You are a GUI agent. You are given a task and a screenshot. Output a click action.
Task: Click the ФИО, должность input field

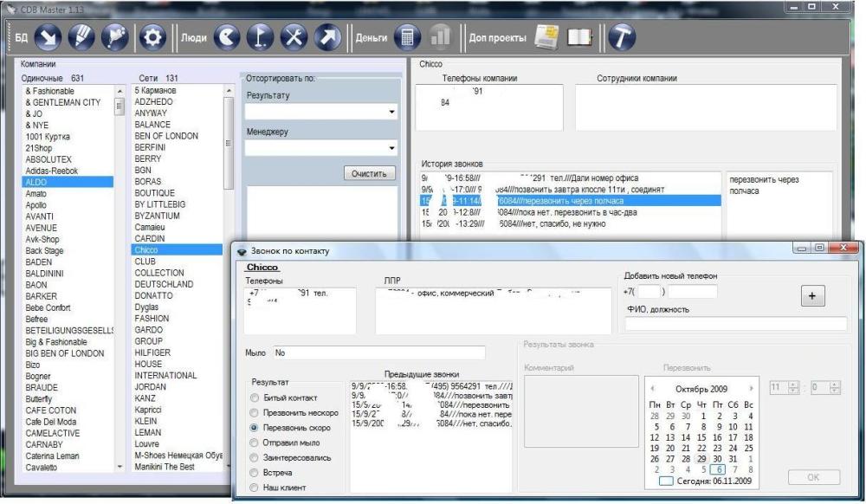point(736,324)
